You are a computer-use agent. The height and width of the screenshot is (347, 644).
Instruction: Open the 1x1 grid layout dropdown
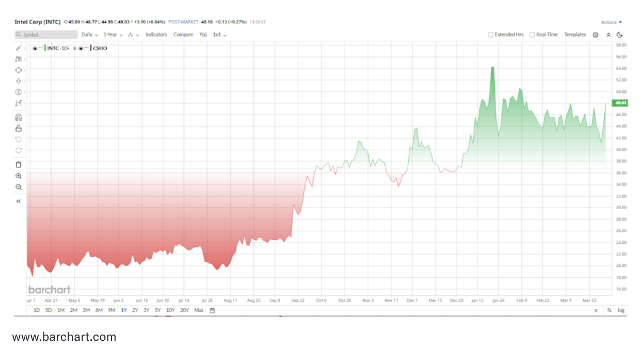click(220, 35)
